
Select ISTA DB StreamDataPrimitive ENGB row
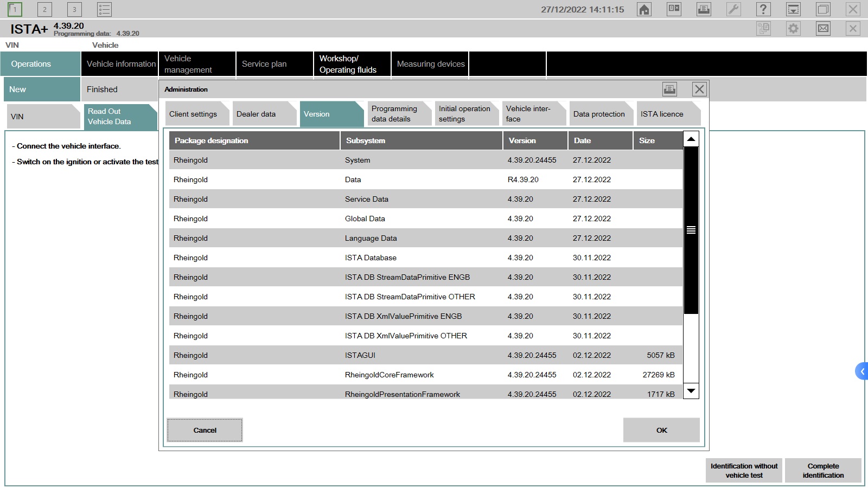pyautogui.click(x=426, y=277)
